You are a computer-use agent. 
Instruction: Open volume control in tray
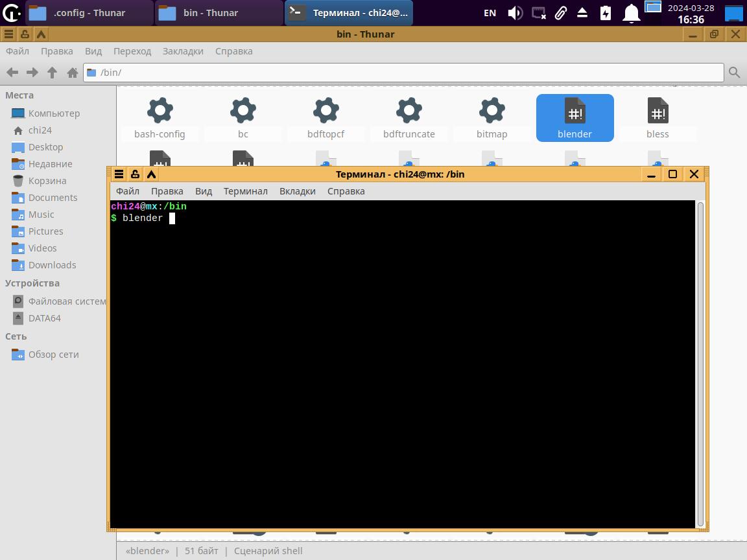[x=515, y=13]
